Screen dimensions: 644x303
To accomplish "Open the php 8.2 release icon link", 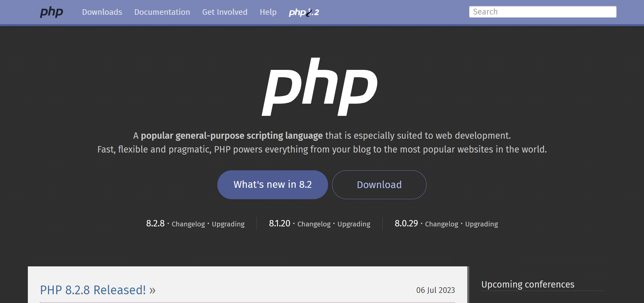I will (x=304, y=12).
